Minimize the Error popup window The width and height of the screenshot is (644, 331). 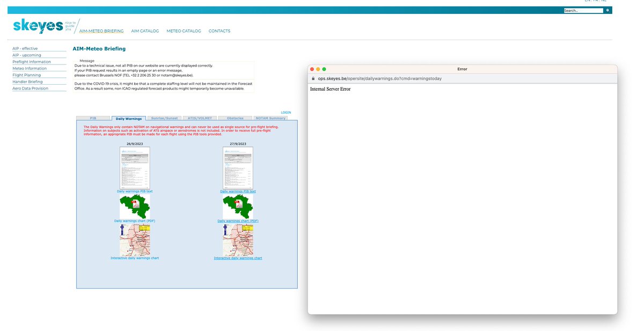pyautogui.click(x=318, y=69)
